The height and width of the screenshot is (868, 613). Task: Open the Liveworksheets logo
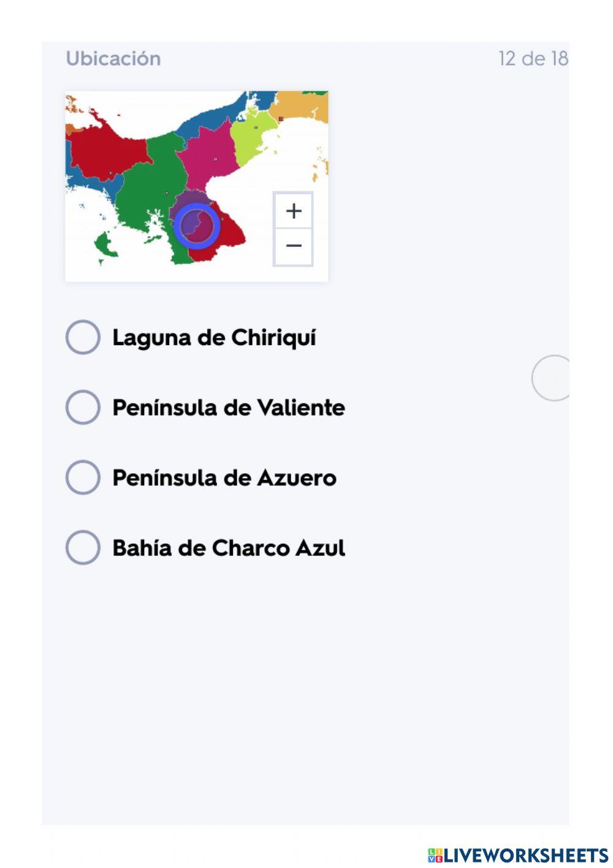[x=518, y=855]
